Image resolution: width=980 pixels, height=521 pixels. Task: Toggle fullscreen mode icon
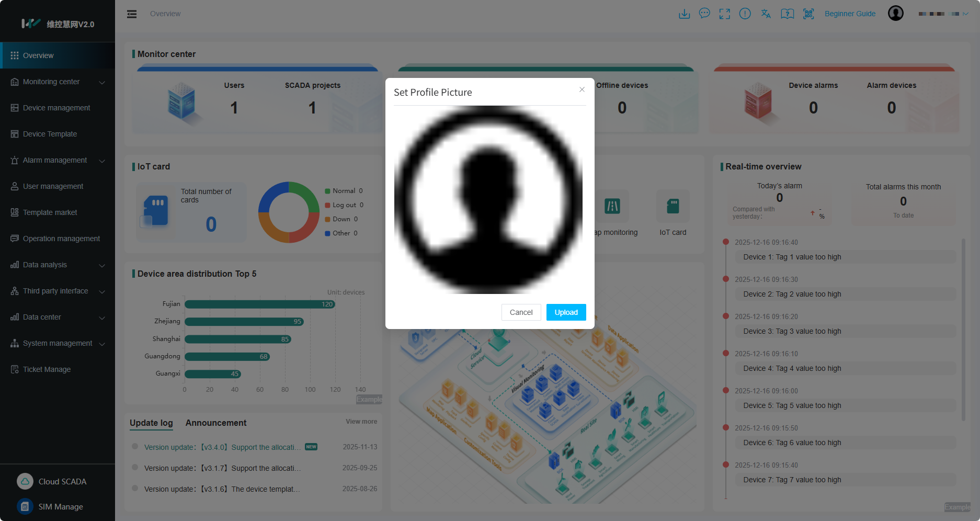(725, 14)
